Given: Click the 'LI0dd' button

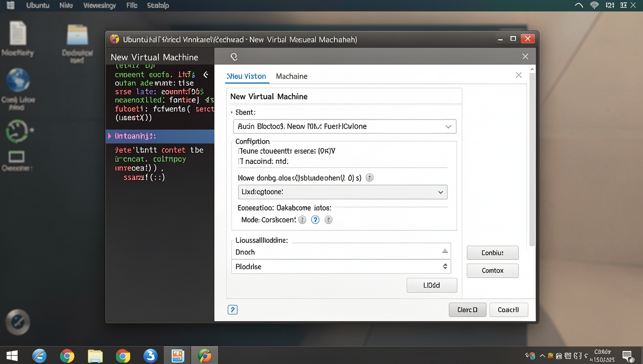Looking at the screenshot, I should point(432,285).
